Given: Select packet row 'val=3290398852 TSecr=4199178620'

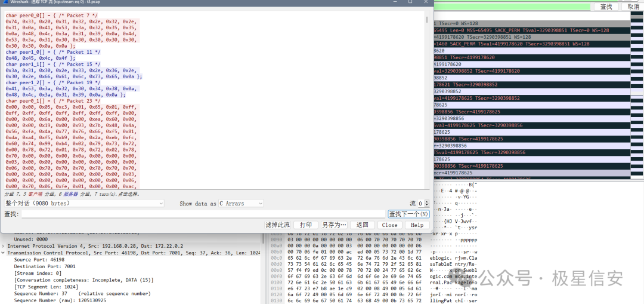Looking at the screenshot, I should [532, 71].
